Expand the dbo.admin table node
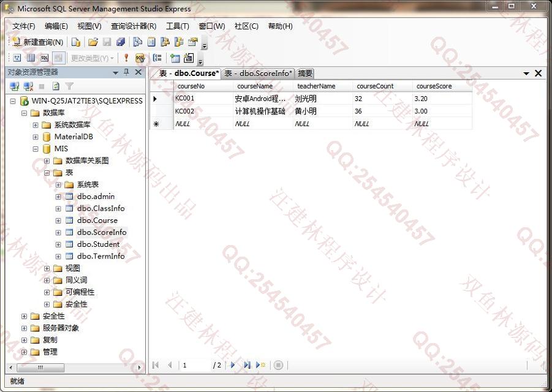Image resolution: width=552 pixels, height=392 pixels. pyautogui.click(x=58, y=197)
